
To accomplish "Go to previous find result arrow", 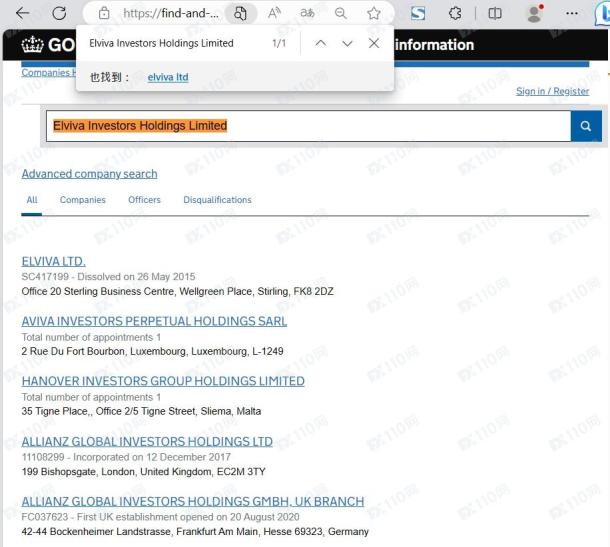I will [321, 43].
